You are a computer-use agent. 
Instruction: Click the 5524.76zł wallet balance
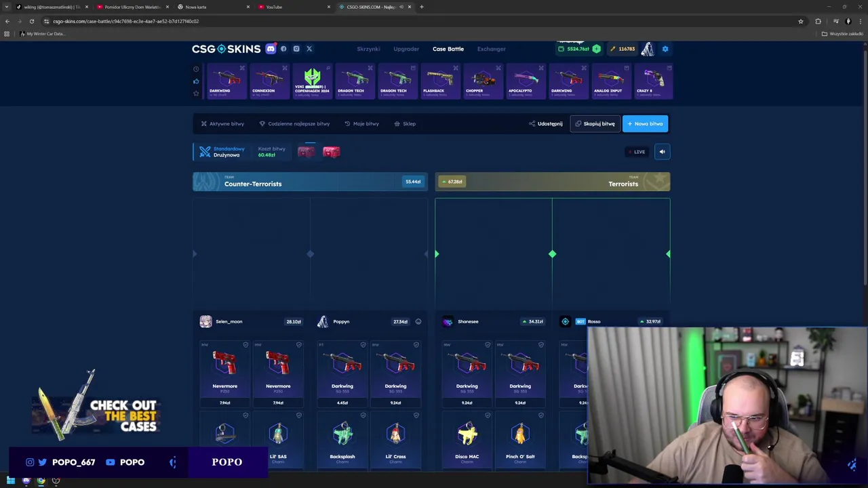[x=573, y=49]
